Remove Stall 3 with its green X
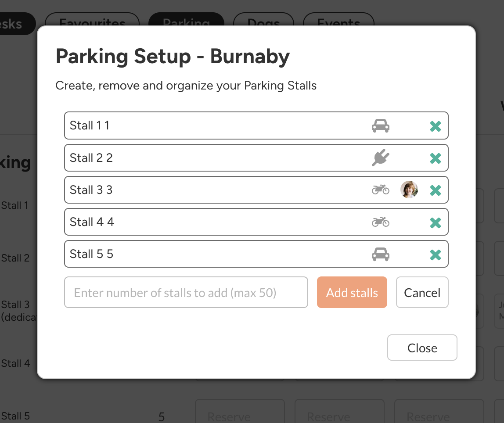The width and height of the screenshot is (504, 423). 435,190
